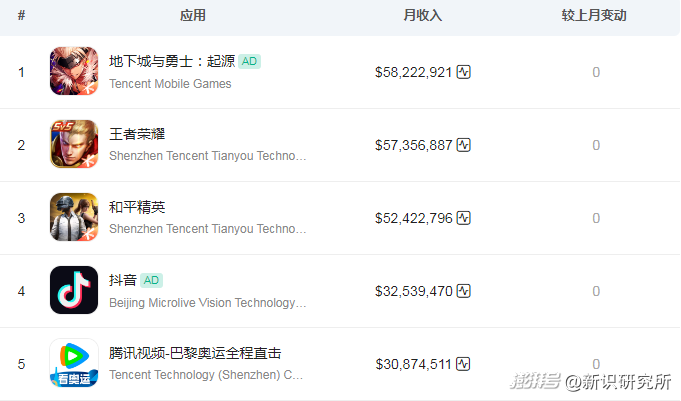Open the 地下城与勇士：起源 app link
Image resolution: width=681 pixels, height=401 pixels.
click(x=172, y=61)
